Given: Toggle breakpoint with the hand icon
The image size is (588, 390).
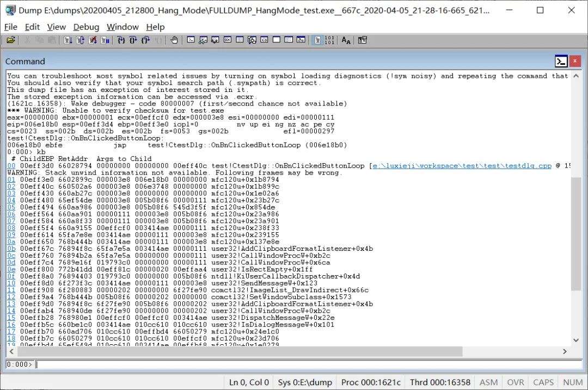Looking at the screenshot, I should [174, 40].
